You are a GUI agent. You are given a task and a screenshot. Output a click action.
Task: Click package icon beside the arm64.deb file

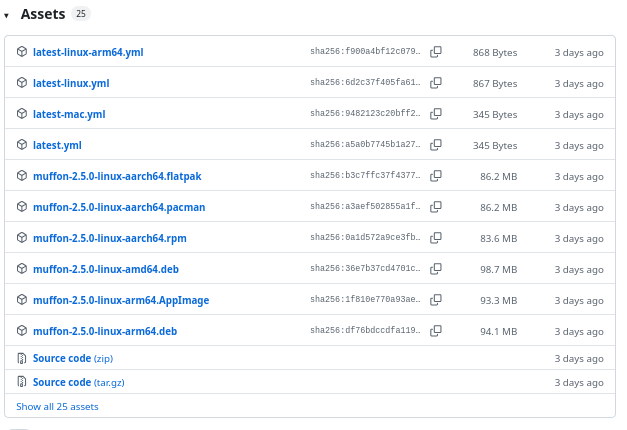click(x=22, y=331)
